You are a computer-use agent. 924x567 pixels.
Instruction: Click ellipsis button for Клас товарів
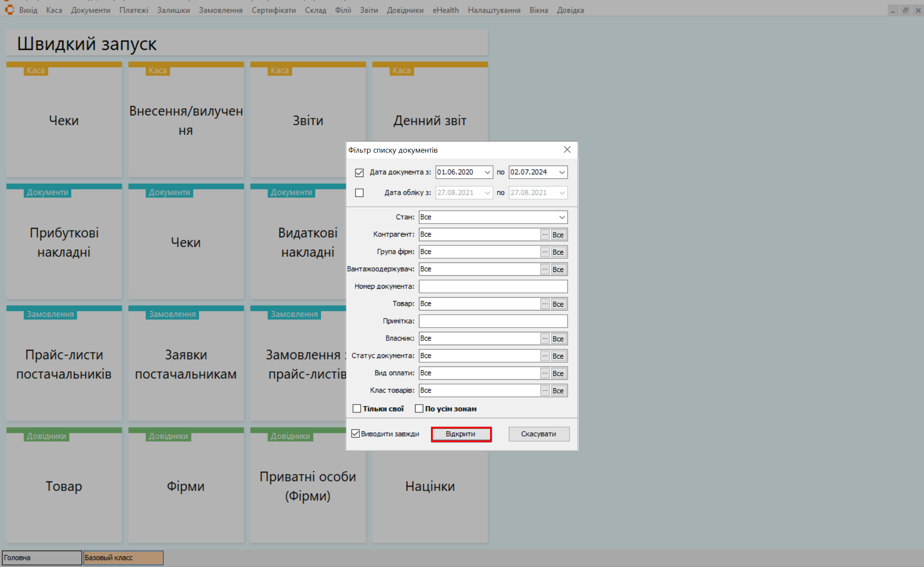tap(544, 390)
